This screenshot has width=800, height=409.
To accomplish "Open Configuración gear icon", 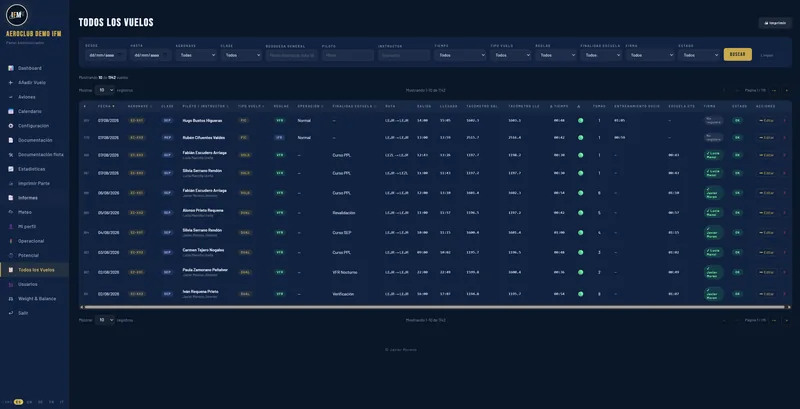I will [x=11, y=125].
